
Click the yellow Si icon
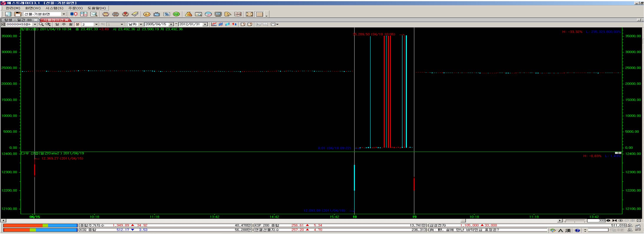click(147, 14)
